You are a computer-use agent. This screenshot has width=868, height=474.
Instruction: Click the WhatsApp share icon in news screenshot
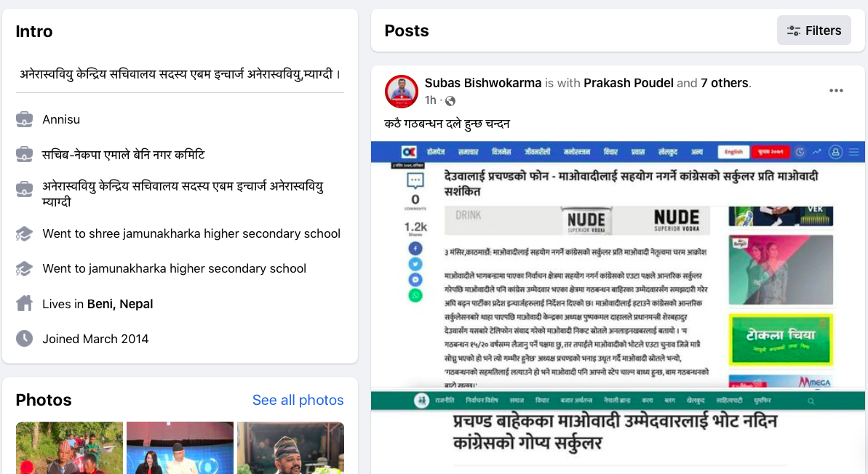[415, 295]
